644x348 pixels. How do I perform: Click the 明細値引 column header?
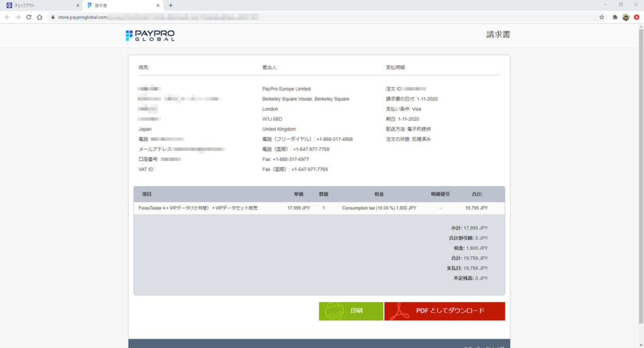point(440,194)
